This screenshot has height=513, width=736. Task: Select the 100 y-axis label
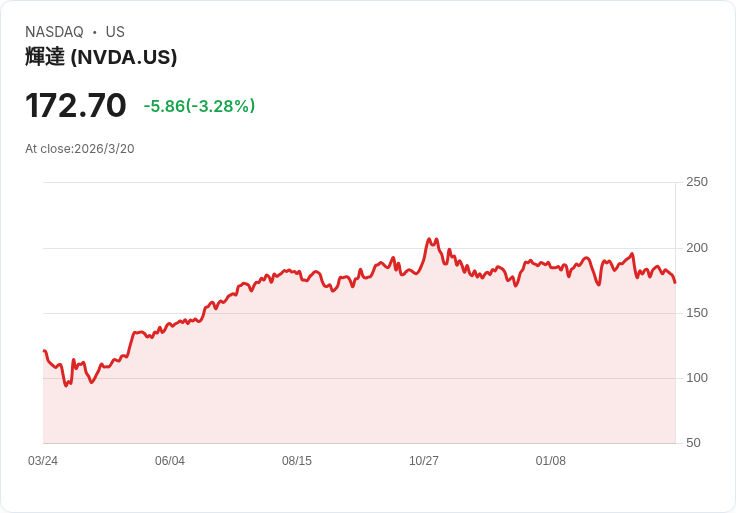pos(696,378)
